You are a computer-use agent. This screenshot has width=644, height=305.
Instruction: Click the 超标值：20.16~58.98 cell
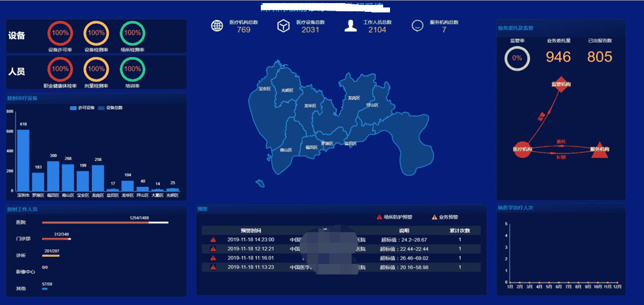tap(404, 267)
